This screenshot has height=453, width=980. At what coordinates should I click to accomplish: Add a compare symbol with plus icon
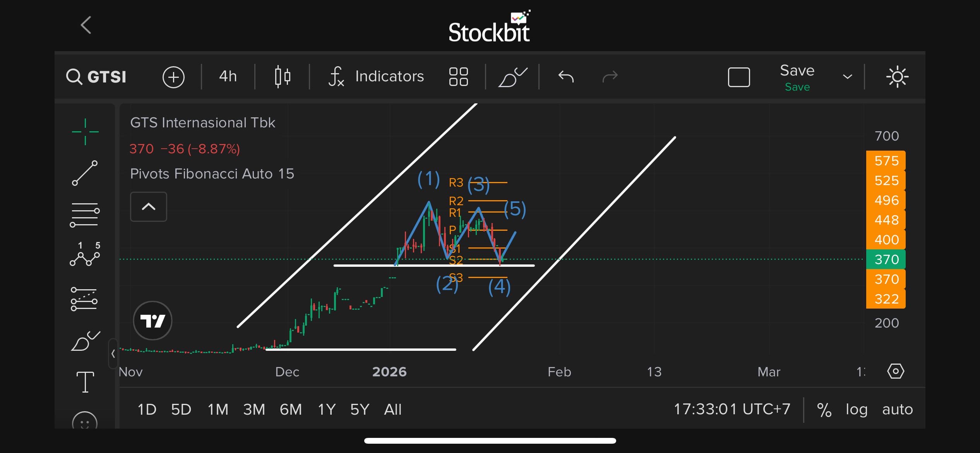pyautogui.click(x=173, y=77)
